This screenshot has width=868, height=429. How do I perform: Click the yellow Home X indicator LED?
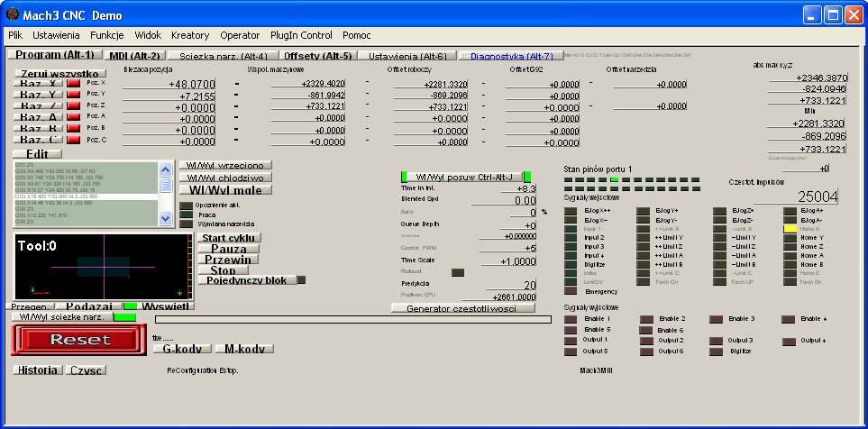pyautogui.click(x=790, y=229)
